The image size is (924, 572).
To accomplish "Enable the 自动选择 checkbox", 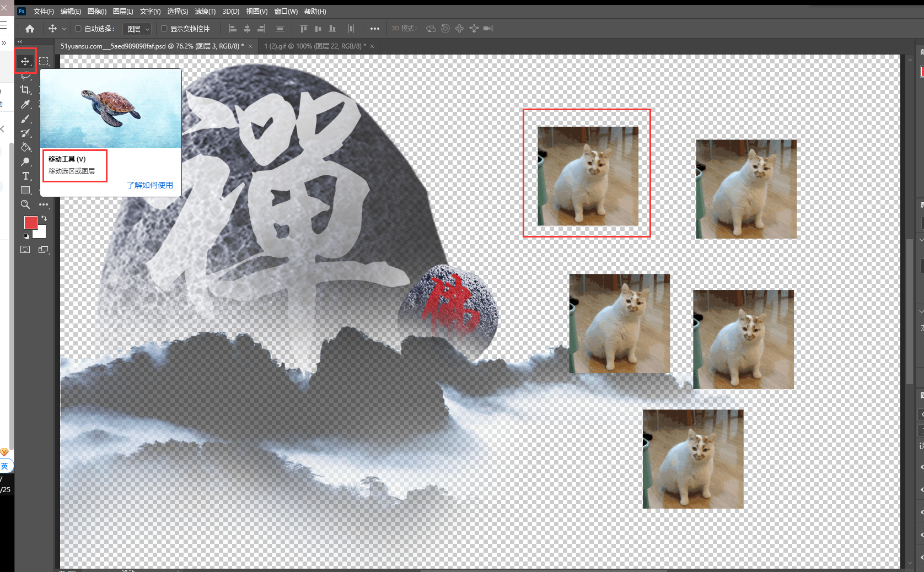I will click(x=78, y=29).
